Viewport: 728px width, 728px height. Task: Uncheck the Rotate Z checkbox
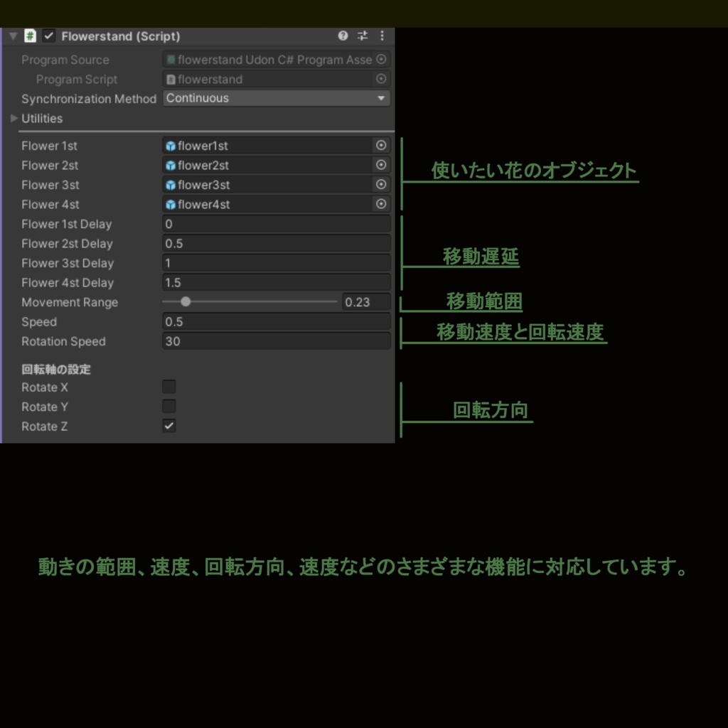tap(168, 426)
